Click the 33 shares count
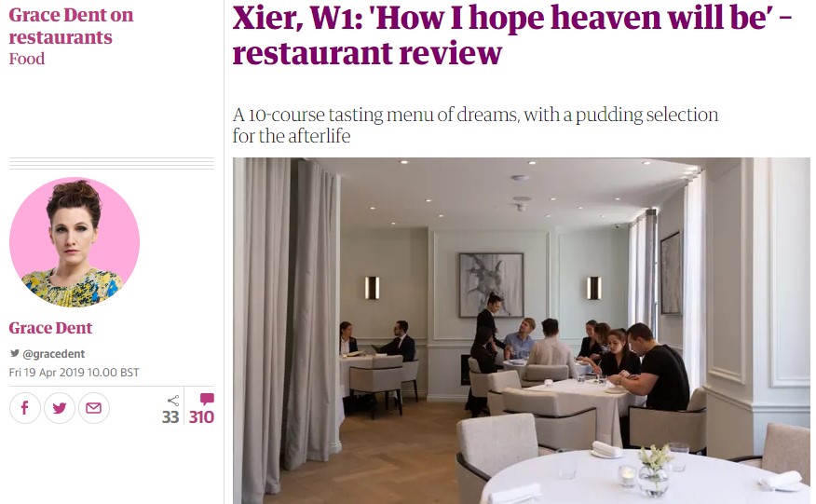 (170, 416)
